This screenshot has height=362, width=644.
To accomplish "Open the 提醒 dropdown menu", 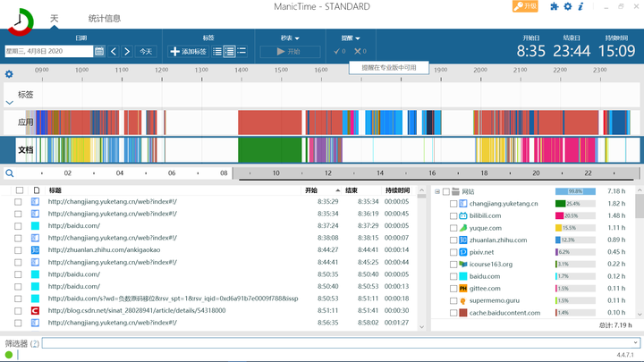I will click(x=351, y=38).
